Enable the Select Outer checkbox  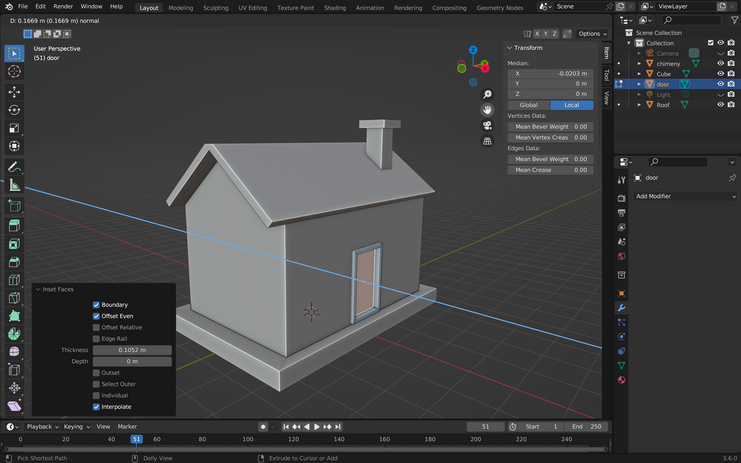pos(96,384)
